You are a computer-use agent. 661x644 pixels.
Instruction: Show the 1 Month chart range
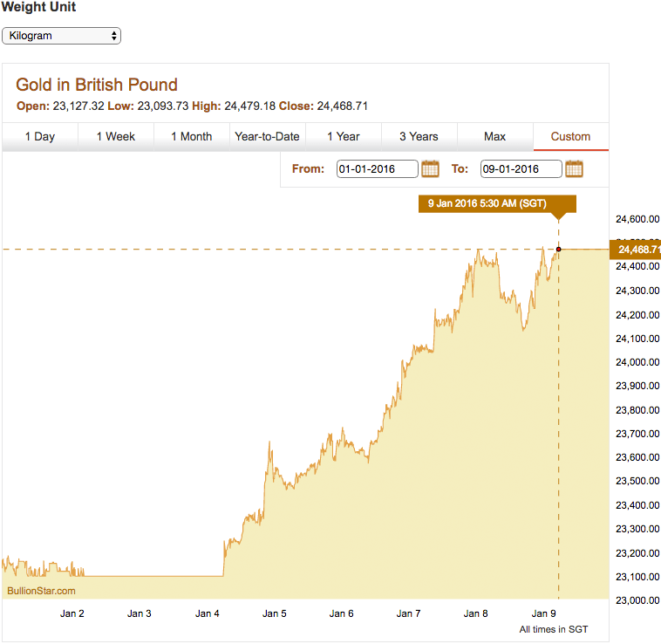191,136
